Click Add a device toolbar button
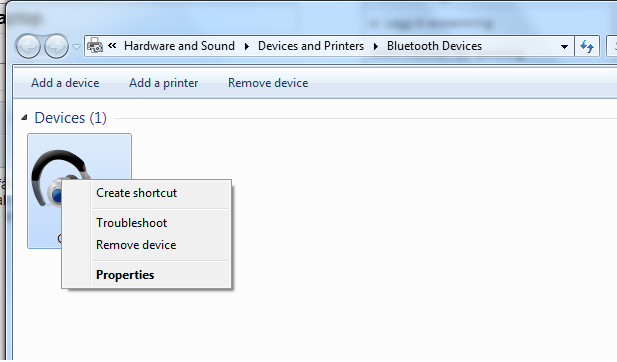 [x=65, y=83]
